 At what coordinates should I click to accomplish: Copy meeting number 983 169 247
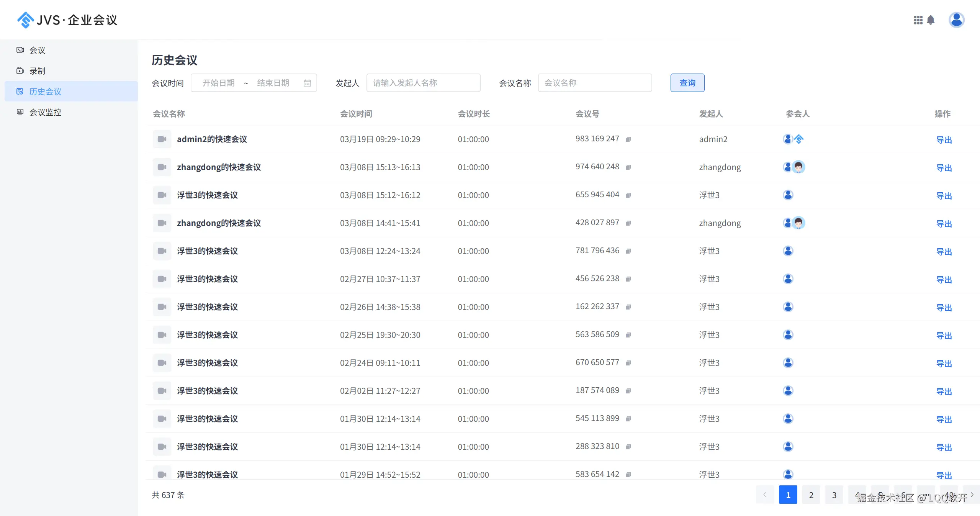pyautogui.click(x=628, y=139)
